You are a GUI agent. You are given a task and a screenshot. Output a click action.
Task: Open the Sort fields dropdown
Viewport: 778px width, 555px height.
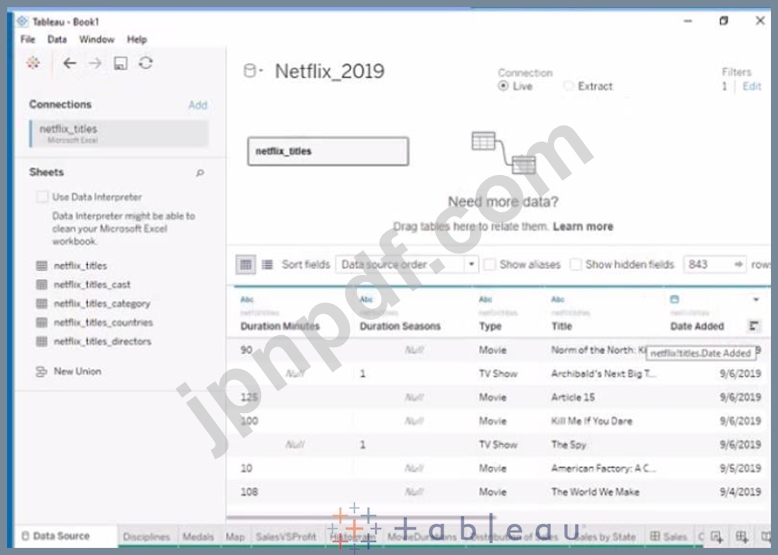[407, 265]
